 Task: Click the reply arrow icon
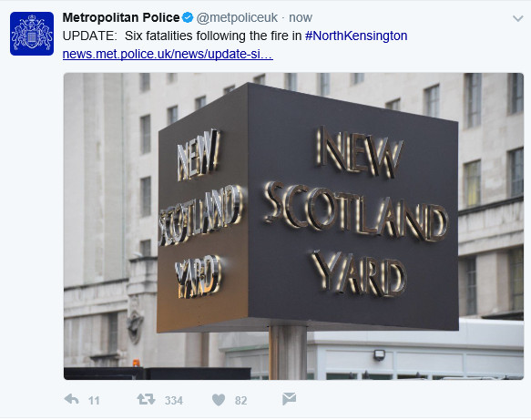[x=71, y=400]
